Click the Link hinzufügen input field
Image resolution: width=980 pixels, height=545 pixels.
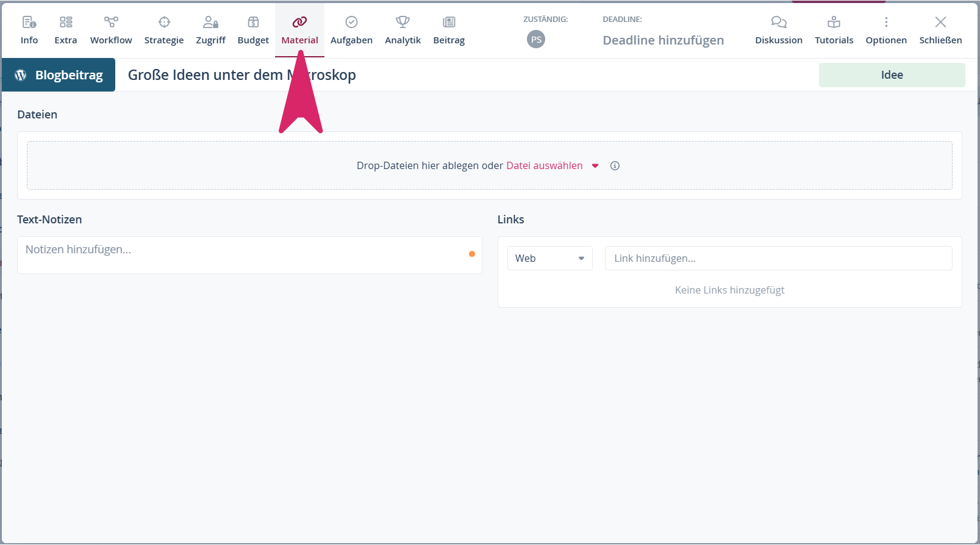778,259
